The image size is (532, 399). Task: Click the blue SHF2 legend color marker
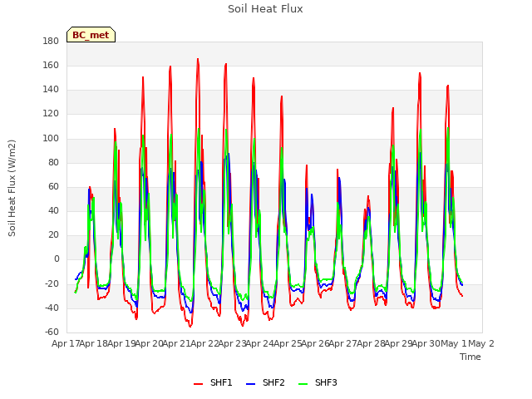coord(250,384)
